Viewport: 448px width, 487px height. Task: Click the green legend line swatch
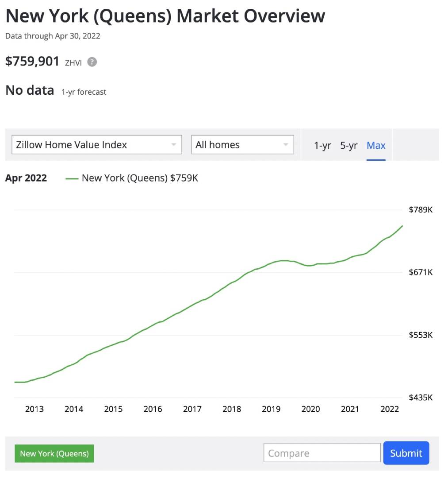click(x=72, y=178)
